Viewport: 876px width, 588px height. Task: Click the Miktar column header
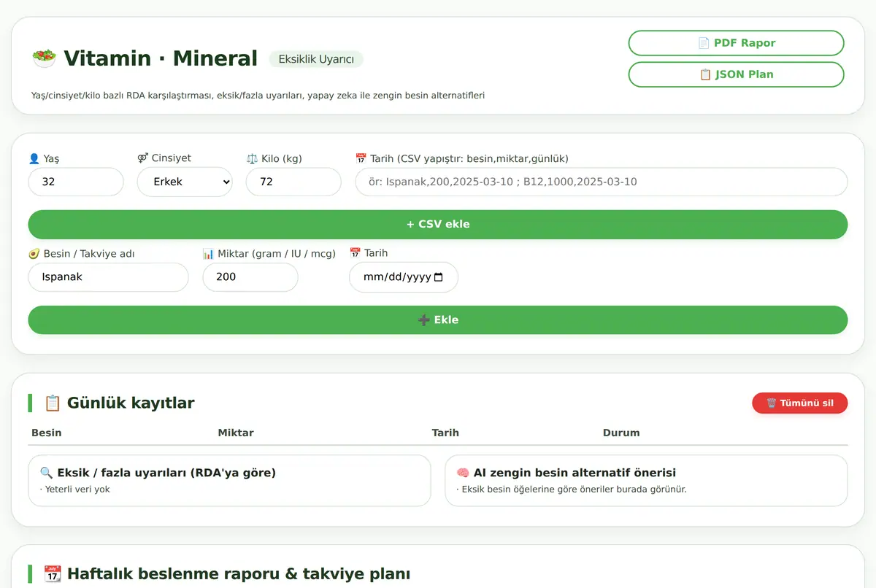click(x=236, y=433)
